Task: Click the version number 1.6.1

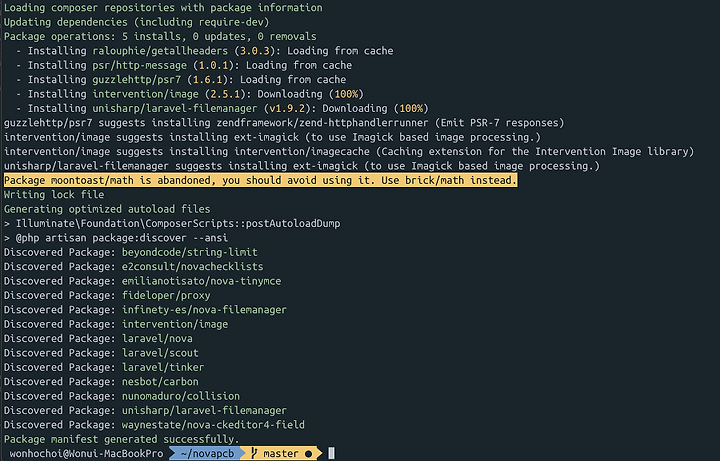Action: pyautogui.click(x=208, y=79)
